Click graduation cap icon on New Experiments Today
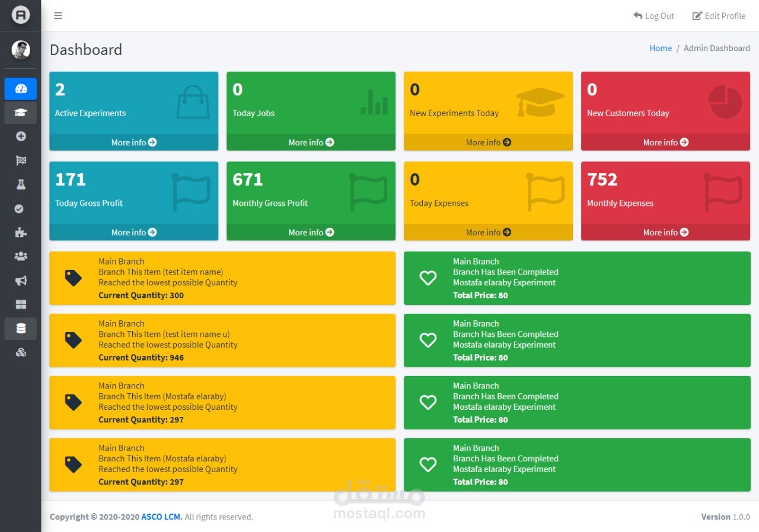 coord(540,102)
